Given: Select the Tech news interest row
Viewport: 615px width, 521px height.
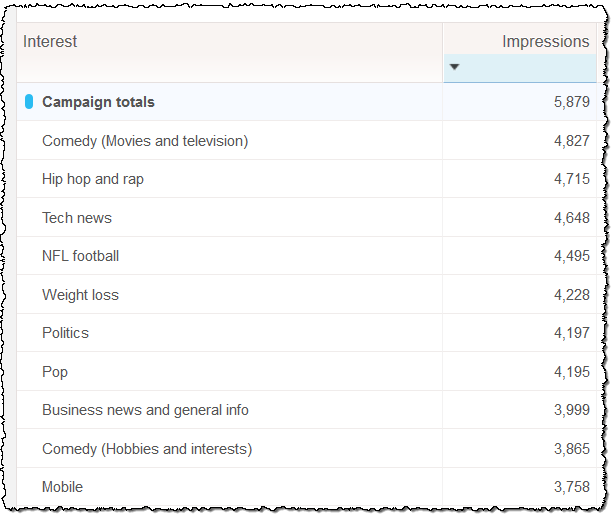Looking at the screenshot, I should (77, 218).
